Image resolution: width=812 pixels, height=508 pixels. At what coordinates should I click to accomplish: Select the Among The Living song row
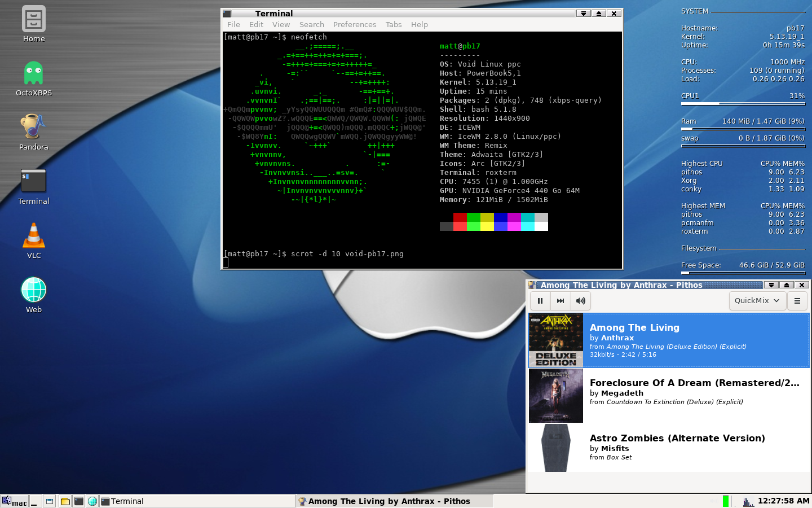(x=668, y=340)
